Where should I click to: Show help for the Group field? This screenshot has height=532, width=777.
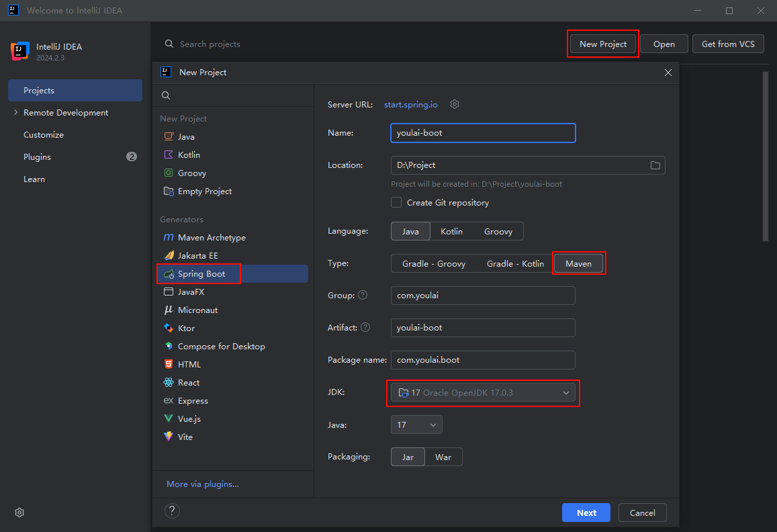(363, 295)
